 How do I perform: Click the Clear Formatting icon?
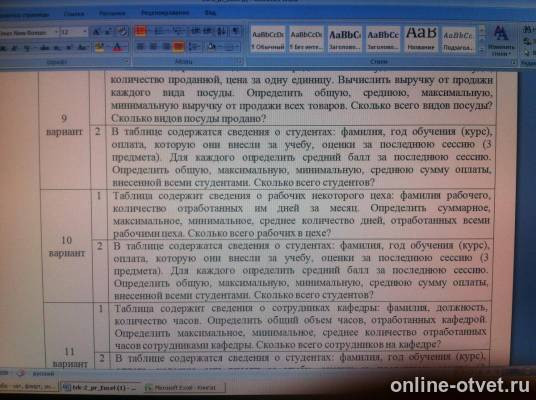(x=123, y=31)
